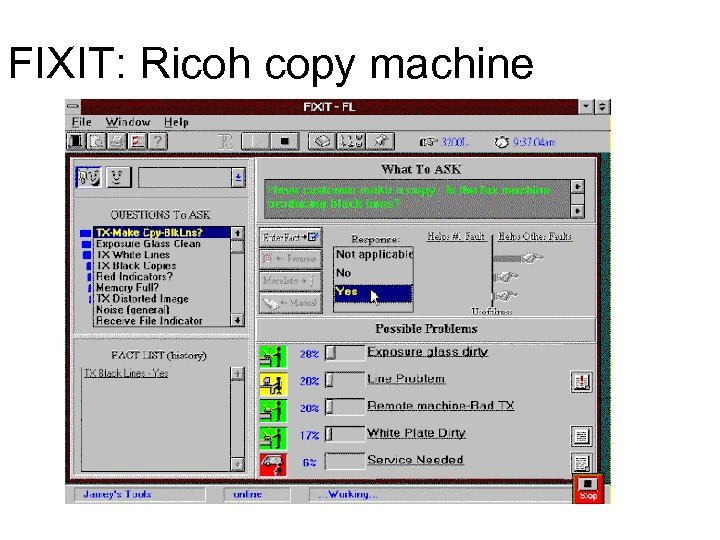Click the print preview toolbar icon
The width and height of the screenshot is (720, 540).
click(x=96, y=141)
